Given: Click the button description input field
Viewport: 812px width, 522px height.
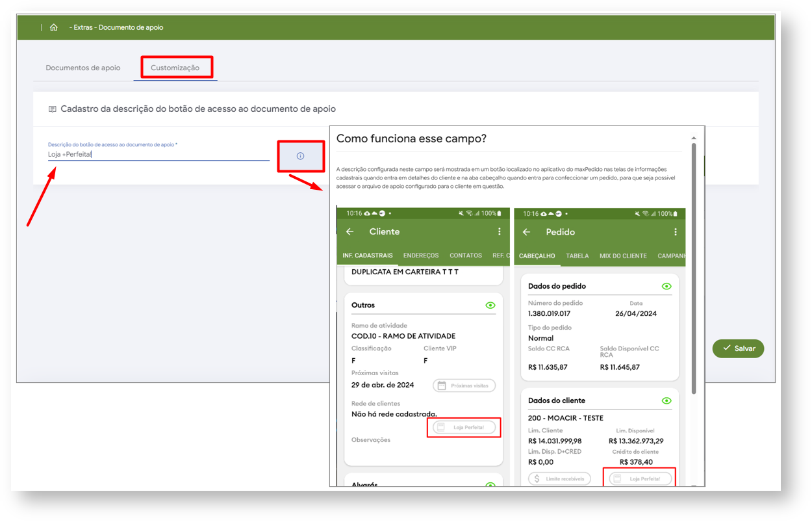Looking at the screenshot, I should coord(158,155).
